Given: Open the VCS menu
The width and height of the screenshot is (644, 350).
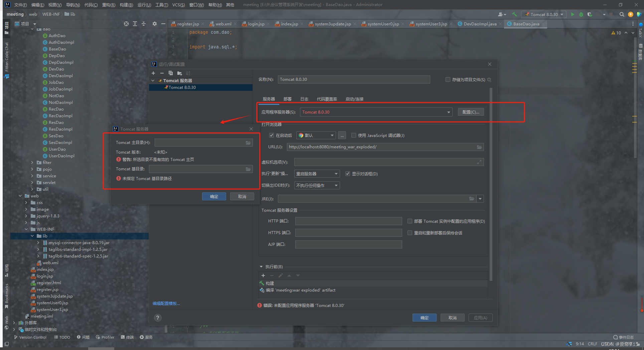Looking at the screenshot, I should (178, 5).
